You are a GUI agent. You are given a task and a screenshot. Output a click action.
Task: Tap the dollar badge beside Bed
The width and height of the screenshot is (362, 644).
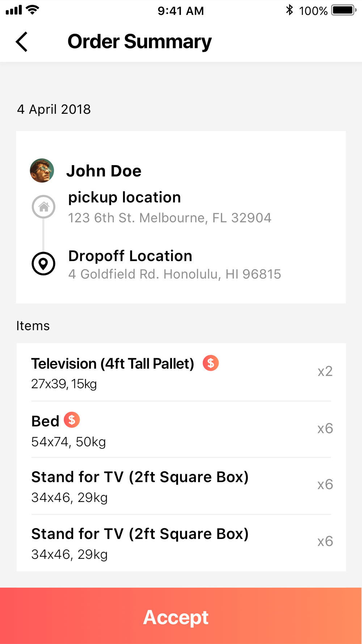click(72, 420)
